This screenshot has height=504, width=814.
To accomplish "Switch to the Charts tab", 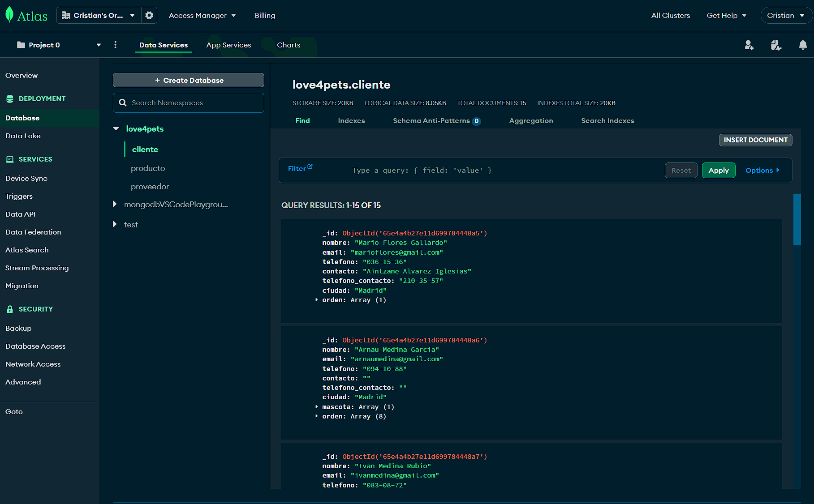I will (289, 45).
